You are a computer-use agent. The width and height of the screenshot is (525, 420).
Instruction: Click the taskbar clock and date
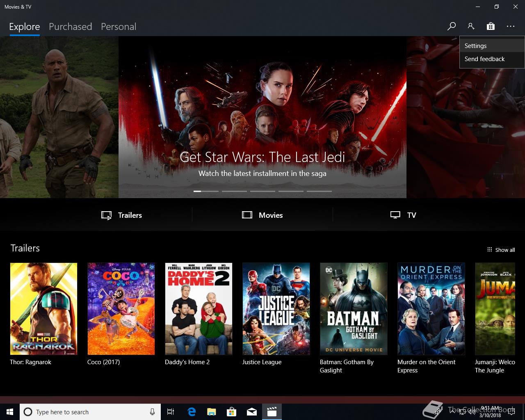point(490,412)
